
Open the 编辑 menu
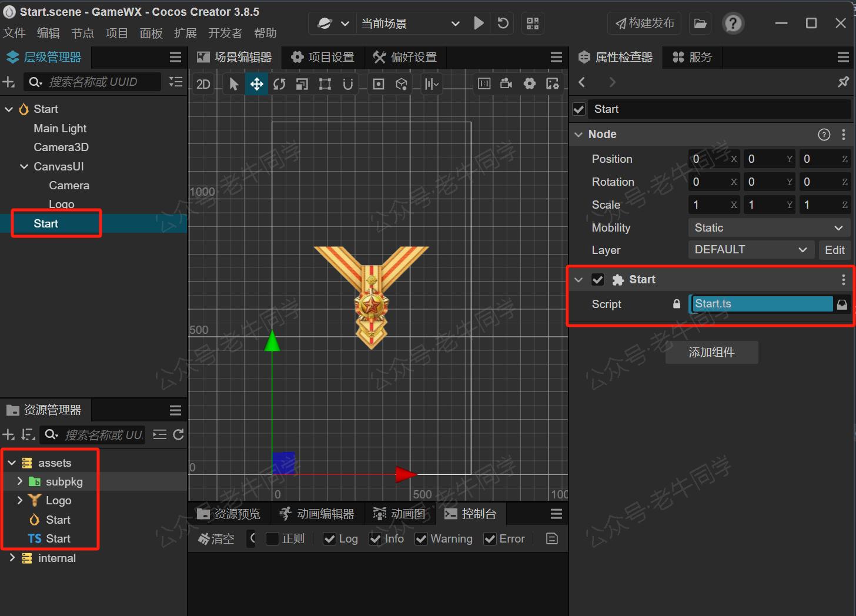coord(48,33)
